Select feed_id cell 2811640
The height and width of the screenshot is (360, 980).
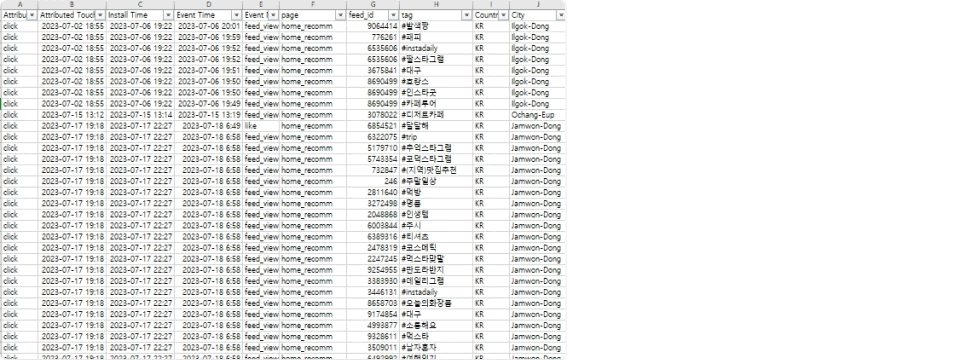pyautogui.click(x=373, y=192)
